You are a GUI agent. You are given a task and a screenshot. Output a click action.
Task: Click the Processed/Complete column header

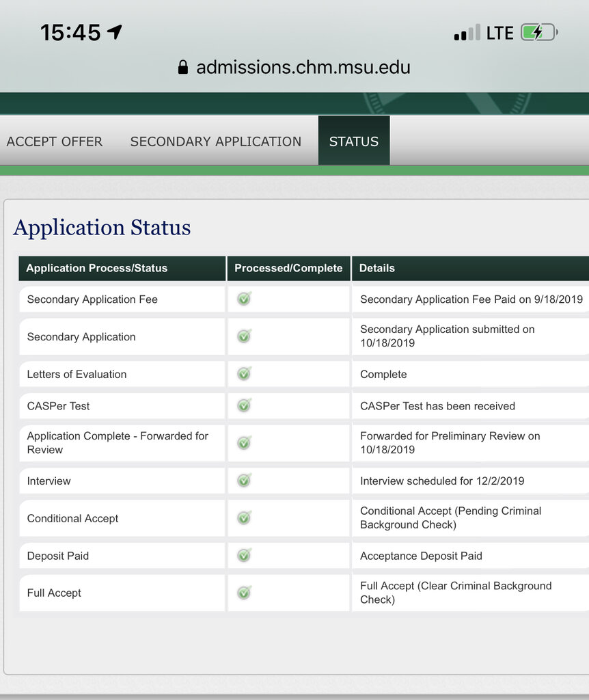click(x=289, y=268)
